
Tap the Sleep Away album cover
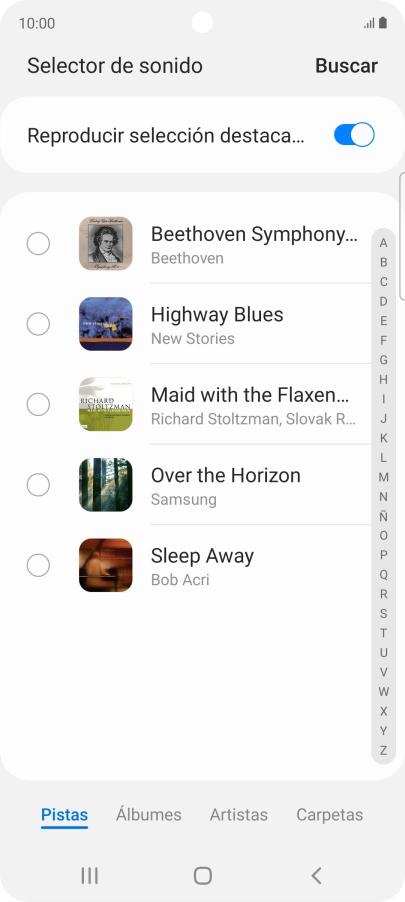coord(106,565)
